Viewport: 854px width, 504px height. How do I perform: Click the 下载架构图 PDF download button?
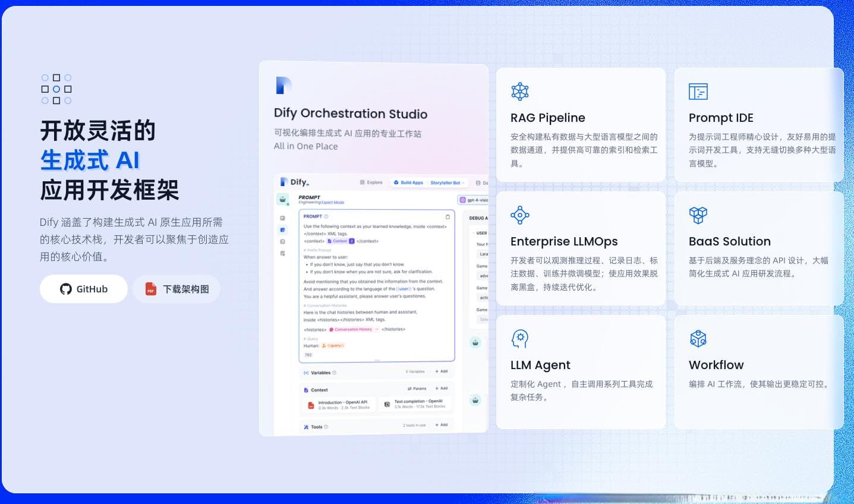pos(177,289)
